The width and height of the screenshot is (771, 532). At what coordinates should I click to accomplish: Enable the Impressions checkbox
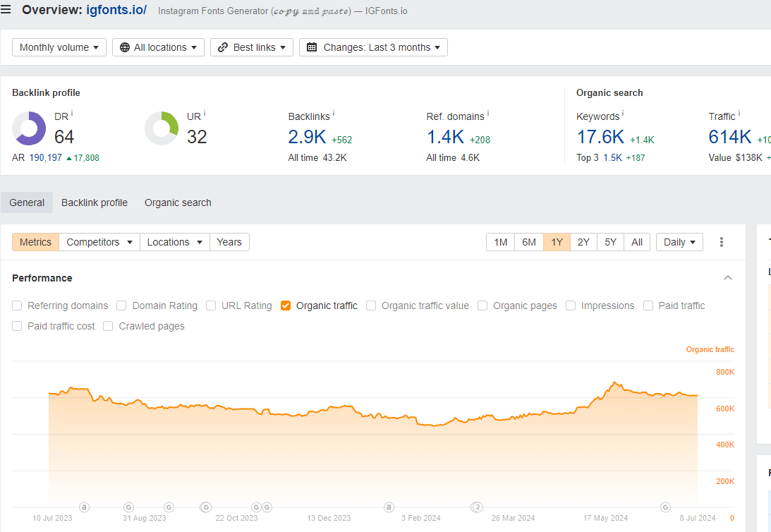coord(571,306)
